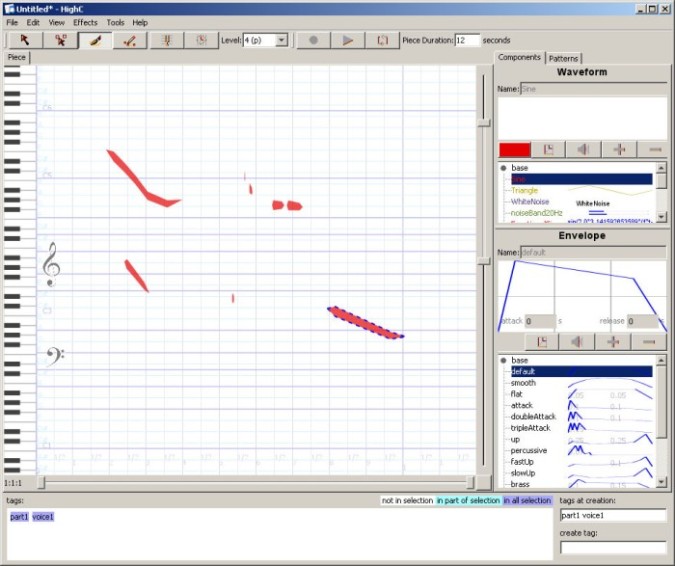675x566 pixels.
Task: Open the Level dropdown
Action: click(x=281, y=40)
